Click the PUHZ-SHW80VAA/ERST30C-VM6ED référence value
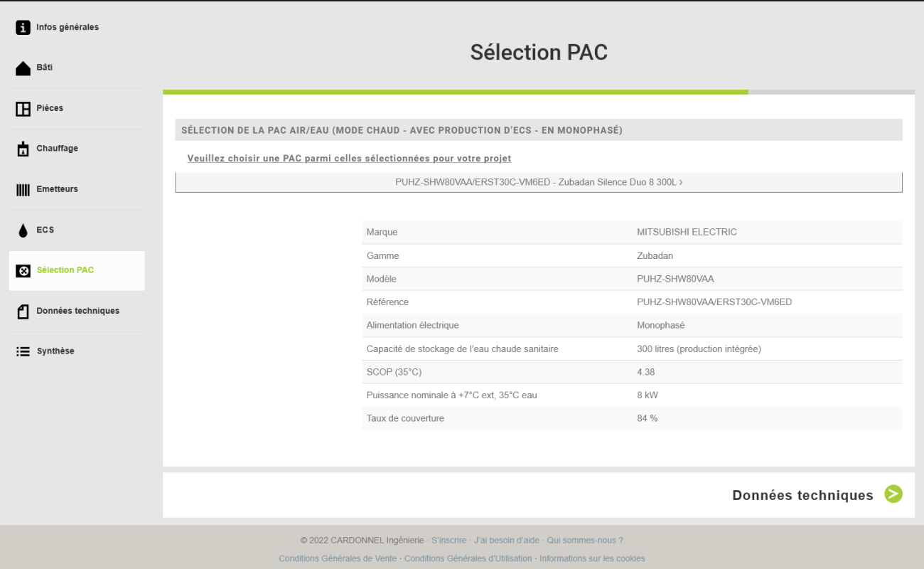 pos(714,302)
